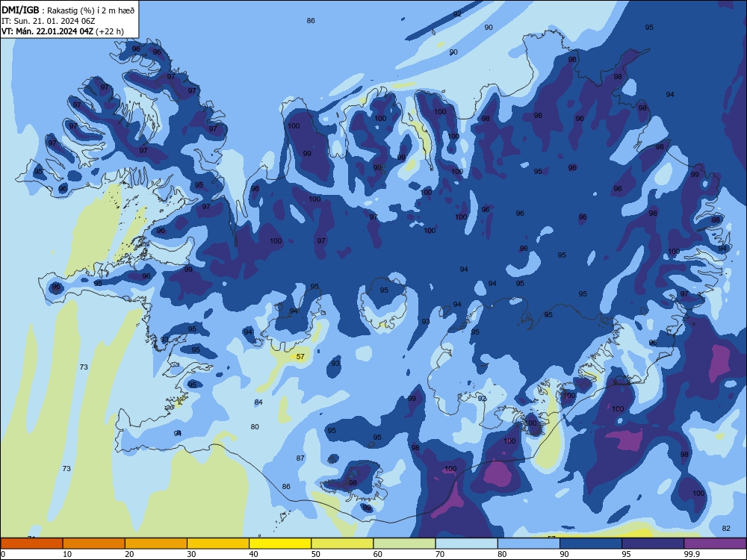
Task: Click the 50–60% pale yellow legend swatch
Action: 342,544
